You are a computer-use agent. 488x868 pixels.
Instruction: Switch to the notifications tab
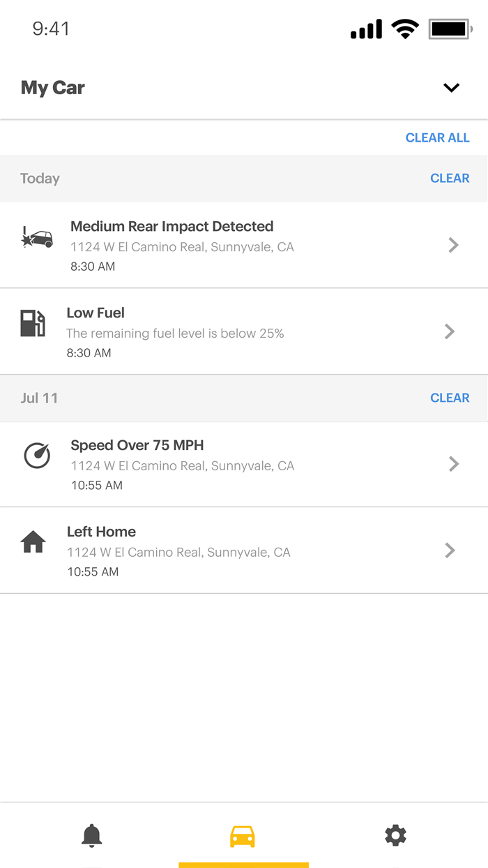[x=91, y=835]
